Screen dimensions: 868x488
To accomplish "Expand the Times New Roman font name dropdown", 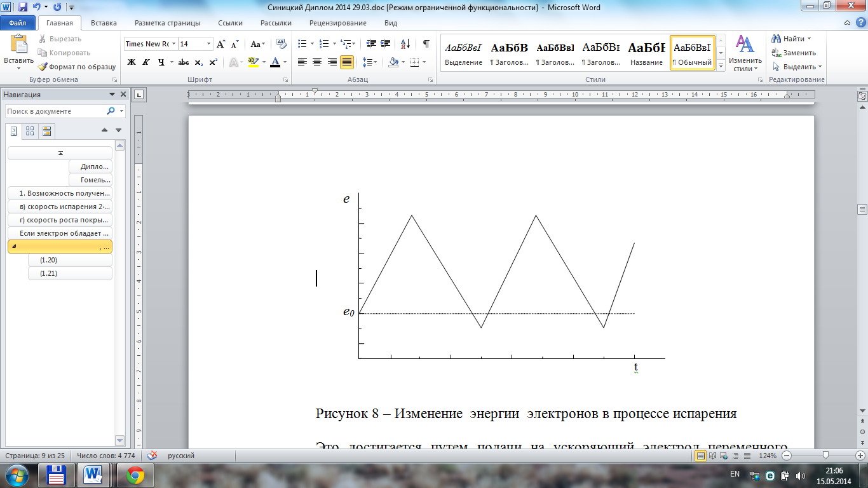I will (x=173, y=44).
